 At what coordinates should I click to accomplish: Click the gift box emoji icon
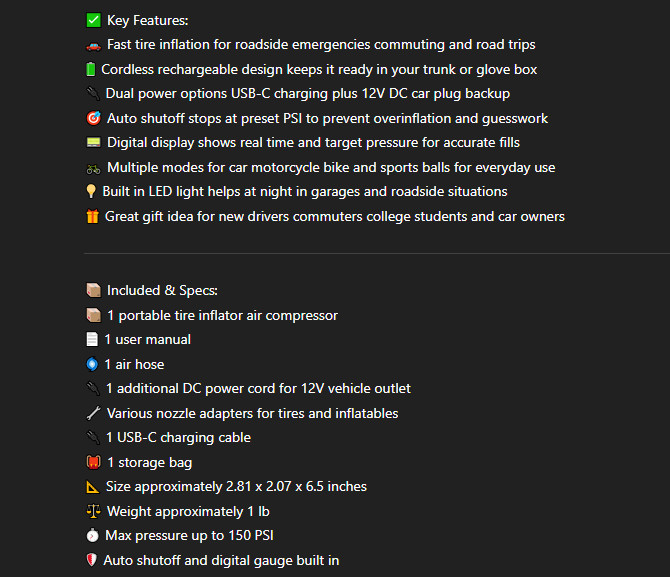[x=93, y=216]
